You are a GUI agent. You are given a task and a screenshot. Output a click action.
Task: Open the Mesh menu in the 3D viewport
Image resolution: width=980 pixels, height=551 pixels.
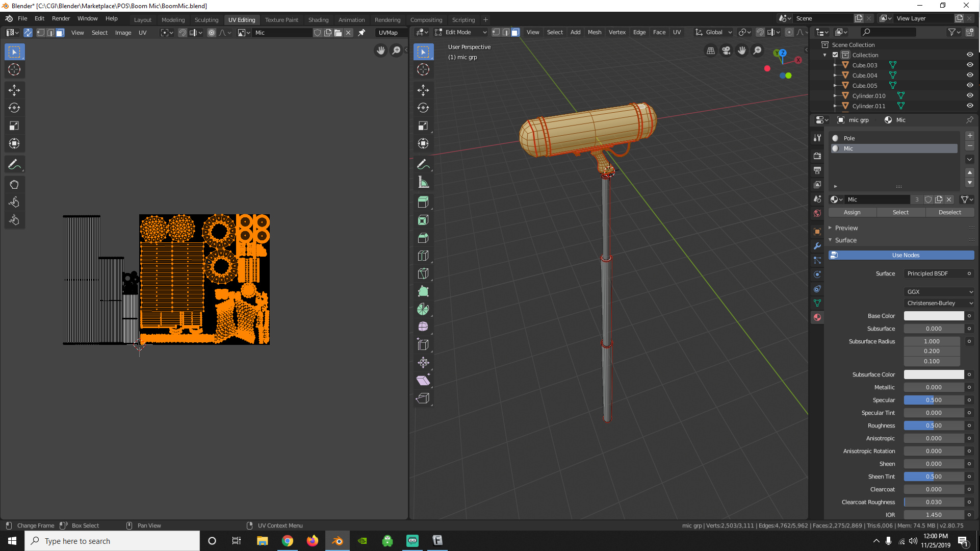click(x=595, y=32)
